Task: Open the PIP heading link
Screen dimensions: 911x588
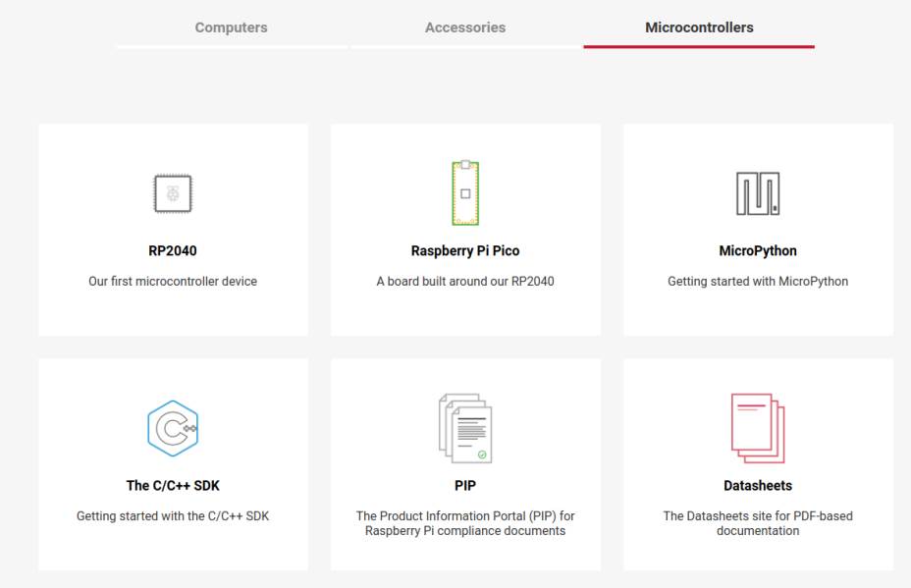Action: click(465, 486)
